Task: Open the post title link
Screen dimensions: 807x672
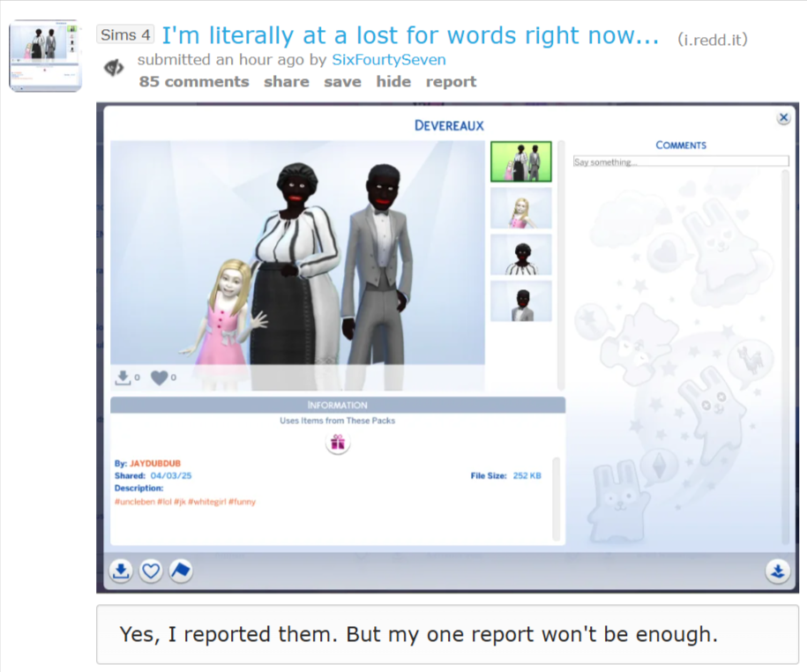Action: click(x=410, y=35)
